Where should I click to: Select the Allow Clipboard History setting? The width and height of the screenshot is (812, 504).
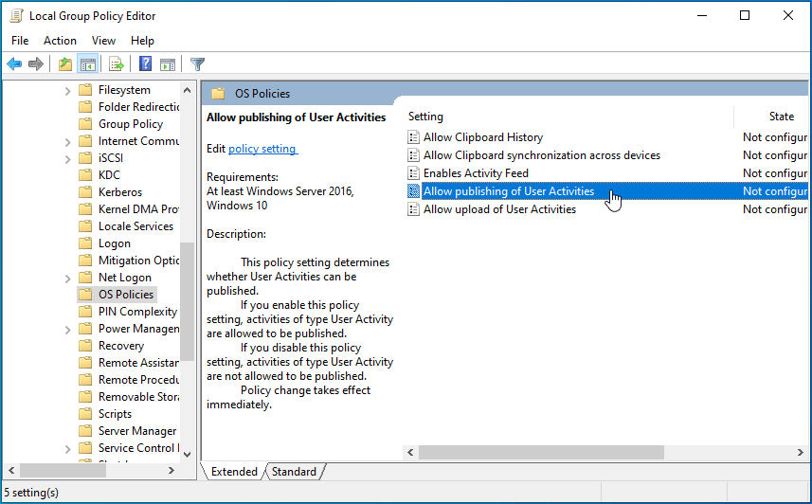(x=482, y=137)
